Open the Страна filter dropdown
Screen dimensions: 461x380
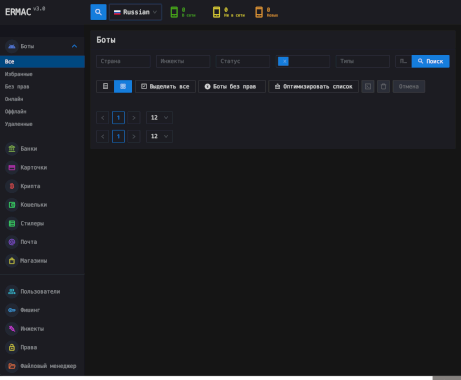123,61
